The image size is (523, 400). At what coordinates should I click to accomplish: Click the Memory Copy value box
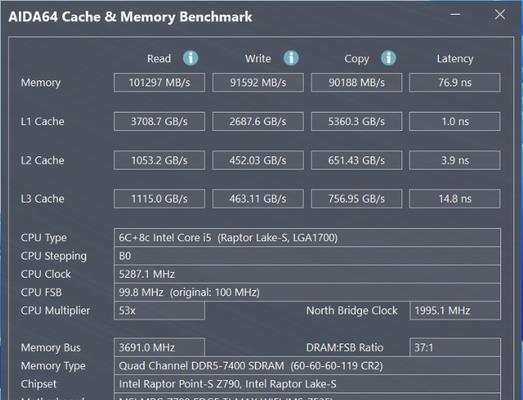pos(357,82)
